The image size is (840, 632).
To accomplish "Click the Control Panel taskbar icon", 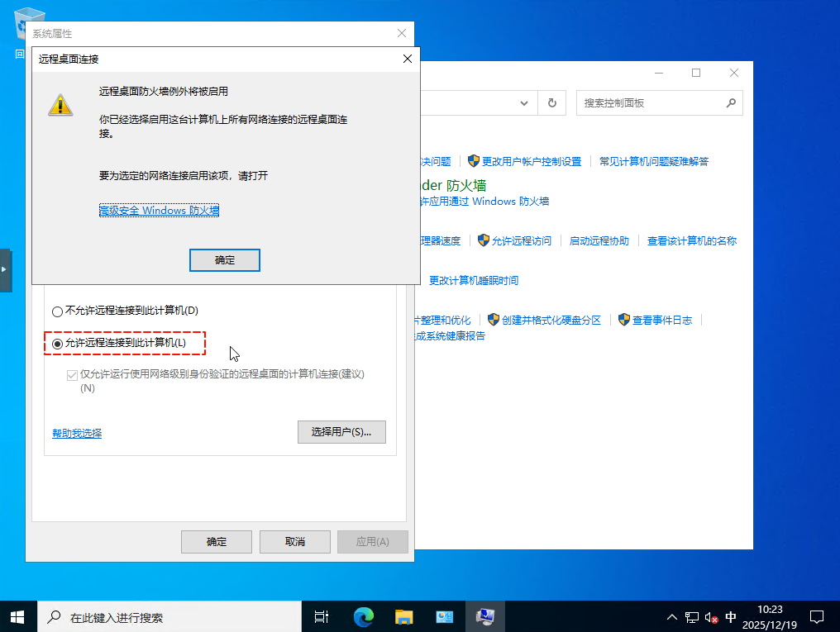I will (x=445, y=616).
